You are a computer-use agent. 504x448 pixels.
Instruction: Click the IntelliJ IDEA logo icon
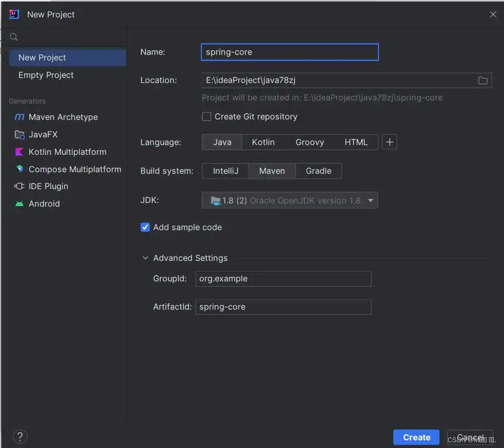[x=14, y=14]
